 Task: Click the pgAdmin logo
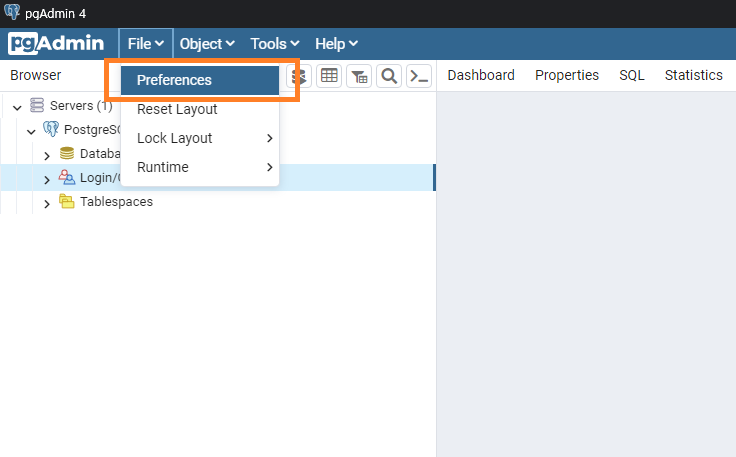(56, 44)
